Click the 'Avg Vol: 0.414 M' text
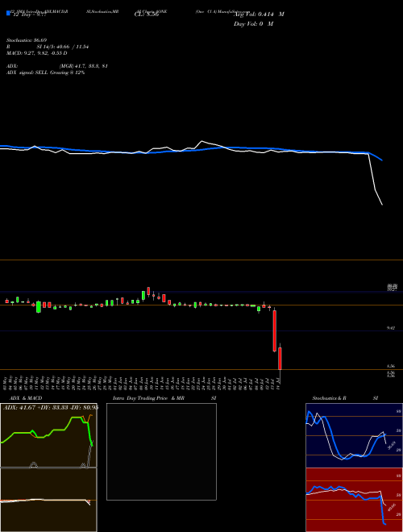The height and width of the screenshot is (532, 403). 259,15
